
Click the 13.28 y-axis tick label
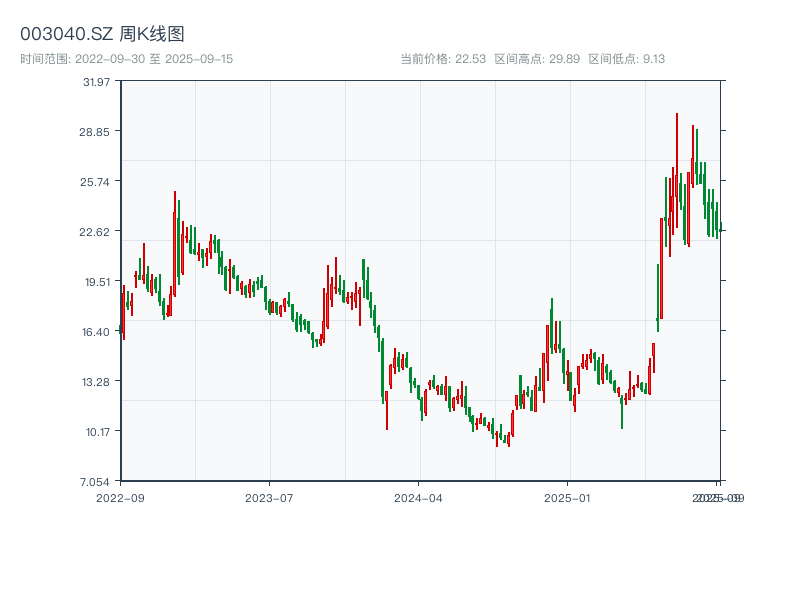[98, 381]
